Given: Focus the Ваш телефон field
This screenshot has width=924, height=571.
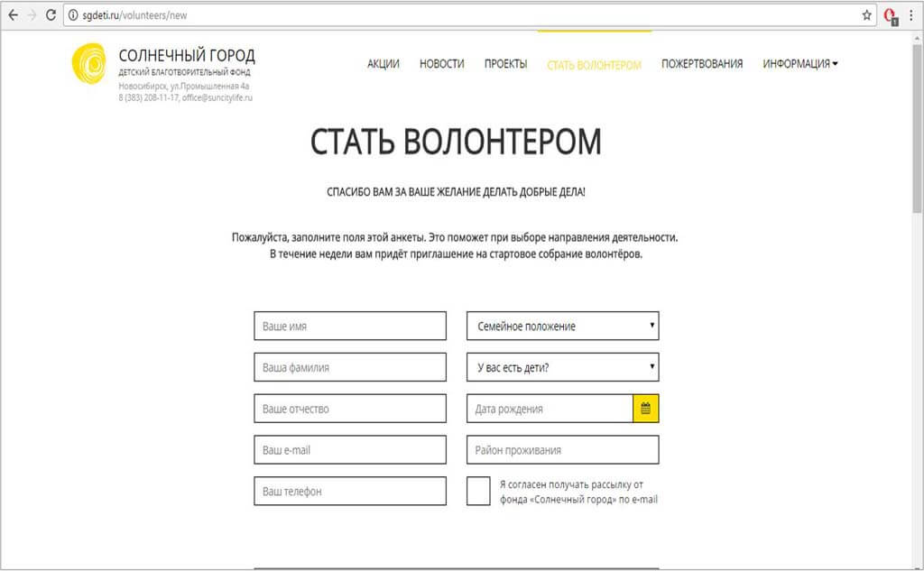Looking at the screenshot, I should click(350, 492).
